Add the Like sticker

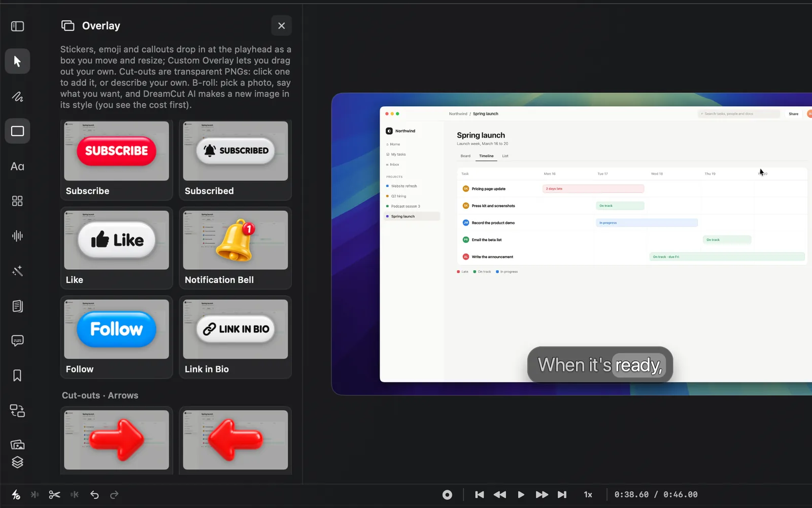click(x=117, y=249)
